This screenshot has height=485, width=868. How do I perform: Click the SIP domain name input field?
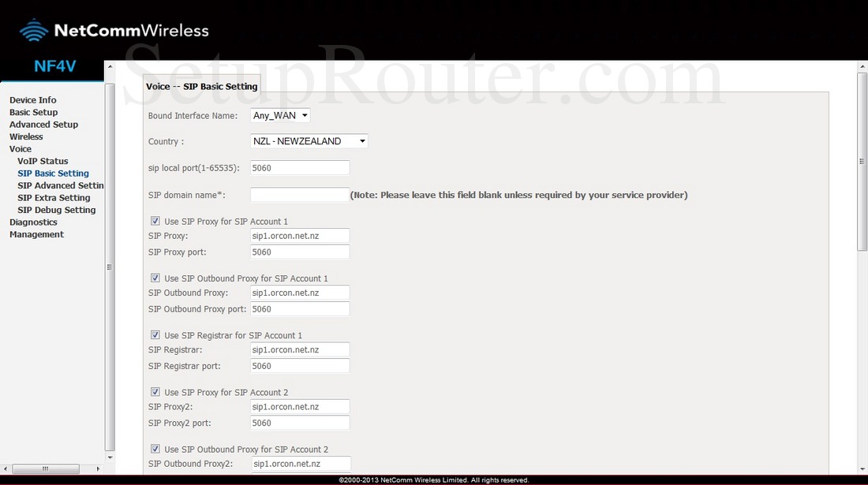click(299, 195)
